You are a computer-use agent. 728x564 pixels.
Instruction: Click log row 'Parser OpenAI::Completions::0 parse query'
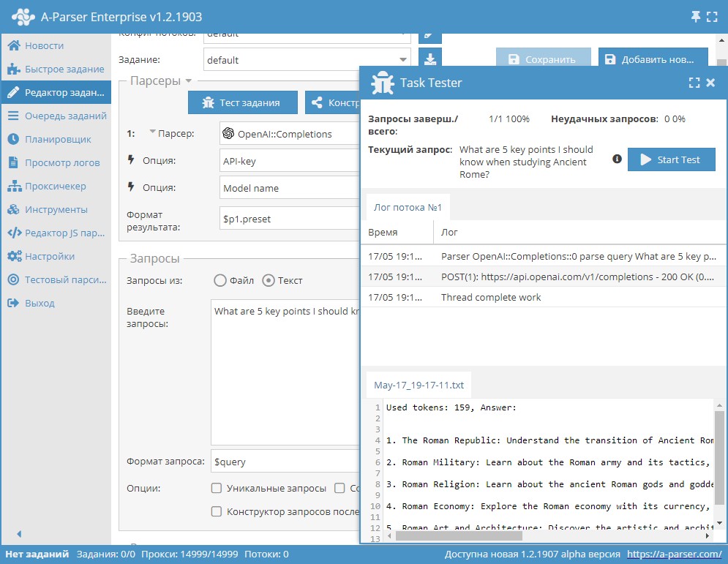coord(544,256)
